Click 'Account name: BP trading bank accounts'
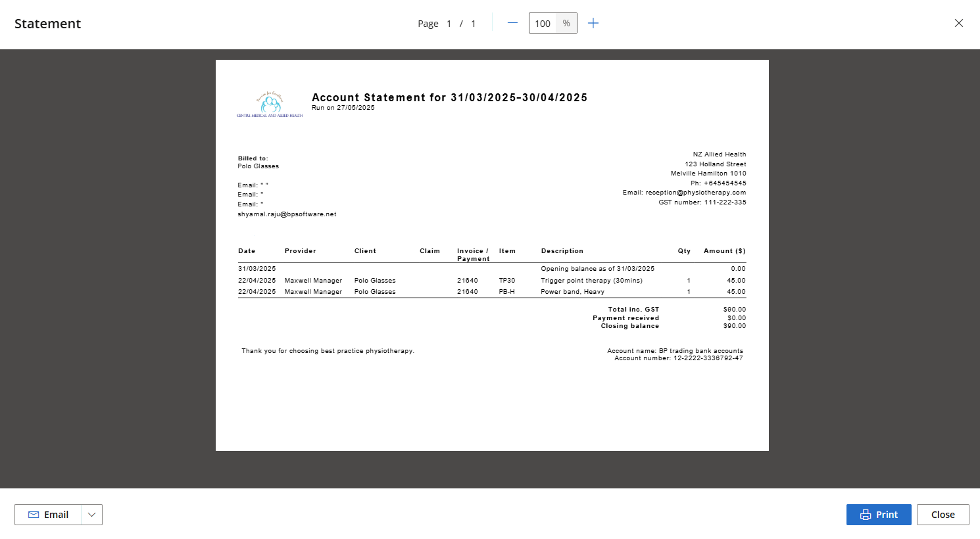This screenshot has width=980, height=539. click(675, 351)
